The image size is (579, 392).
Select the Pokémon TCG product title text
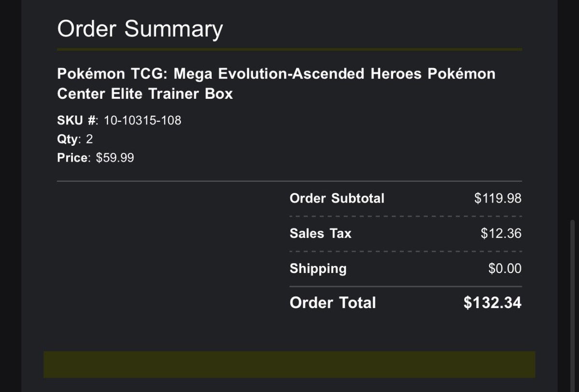tap(276, 83)
